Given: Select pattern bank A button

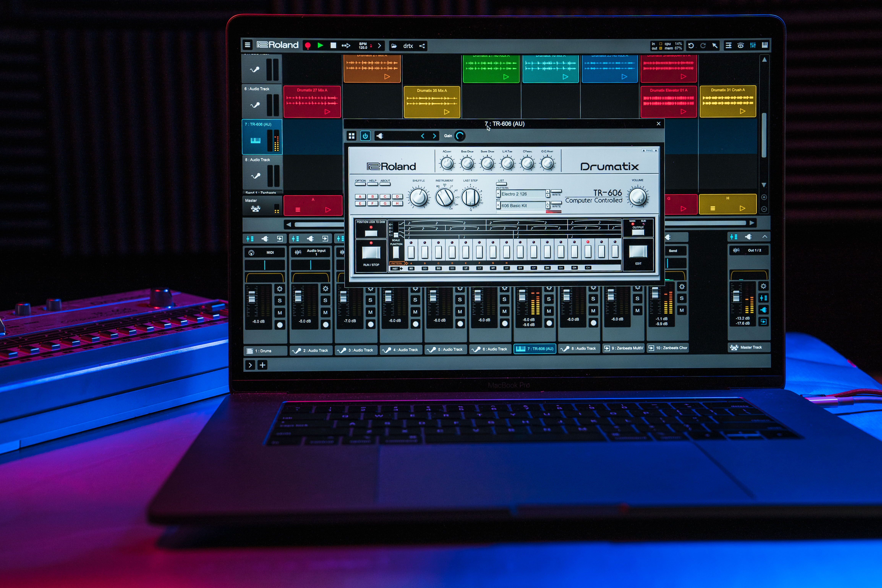Looking at the screenshot, I should point(360,197).
